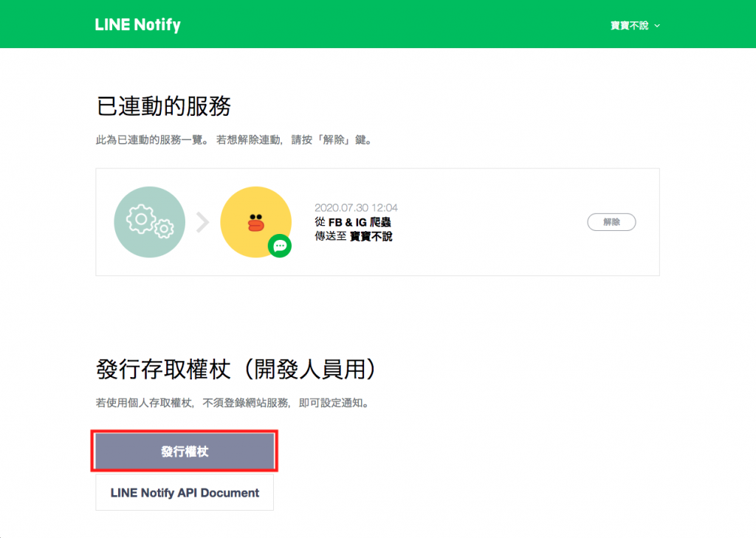Click the 傳送至 寶寶不說 text

(354, 236)
